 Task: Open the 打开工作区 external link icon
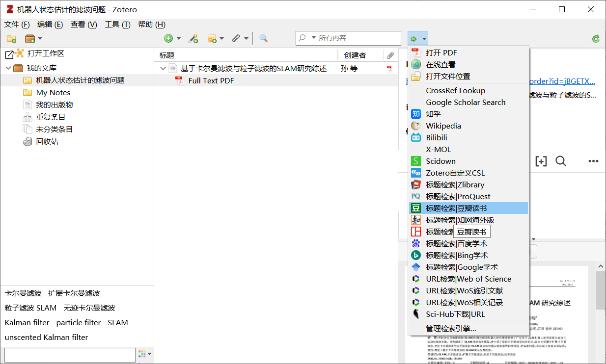[9, 54]
